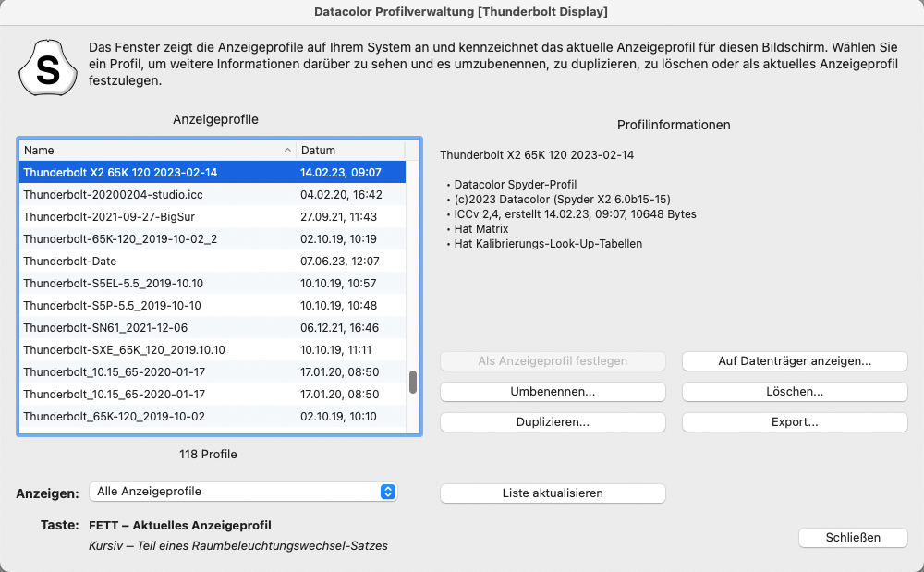Click the Name column sort arrow
This screenshot has height=572, width=924.
[287, 151]
